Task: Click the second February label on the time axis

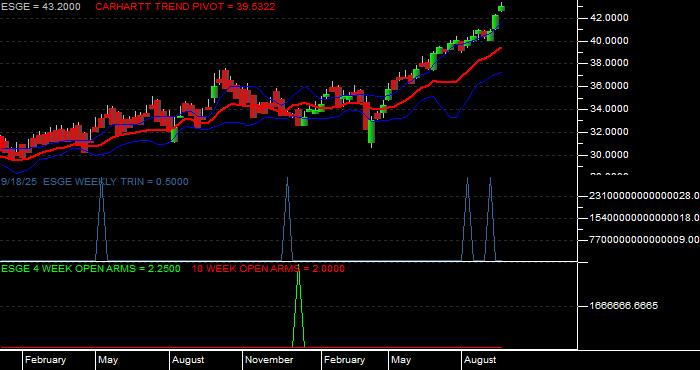Action: 344,360
